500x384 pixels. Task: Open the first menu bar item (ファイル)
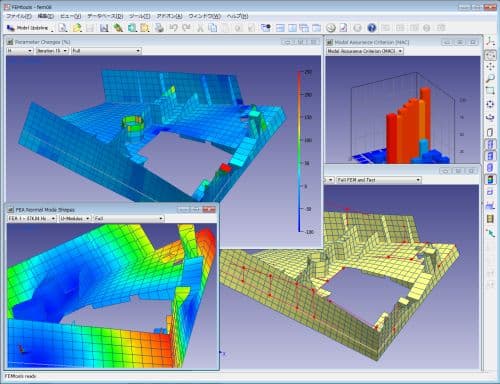(x=19, y=16)
